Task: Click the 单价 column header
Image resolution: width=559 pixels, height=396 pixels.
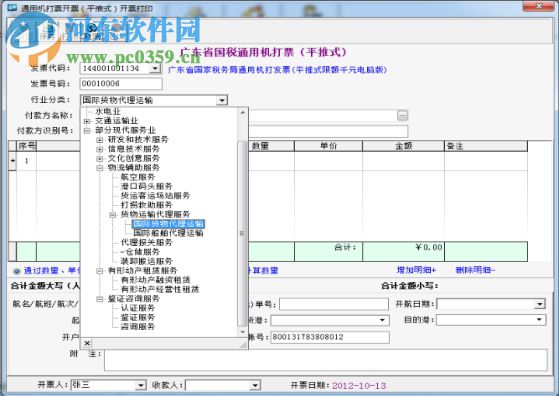Action: [x=328, y=146]
